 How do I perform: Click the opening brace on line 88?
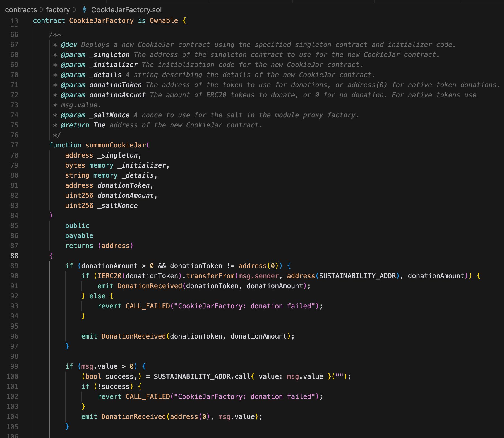coord(51,256)
